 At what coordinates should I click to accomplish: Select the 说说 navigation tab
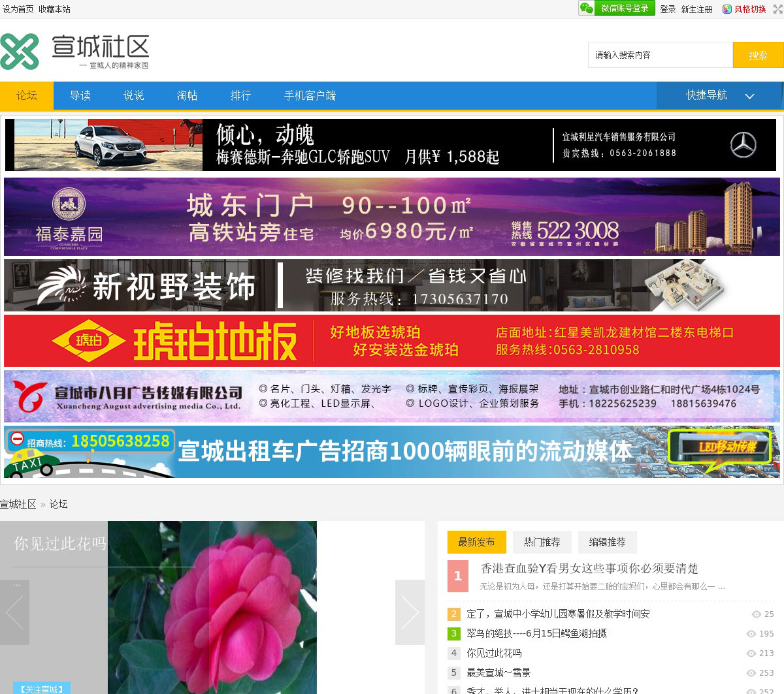point(134,95)
